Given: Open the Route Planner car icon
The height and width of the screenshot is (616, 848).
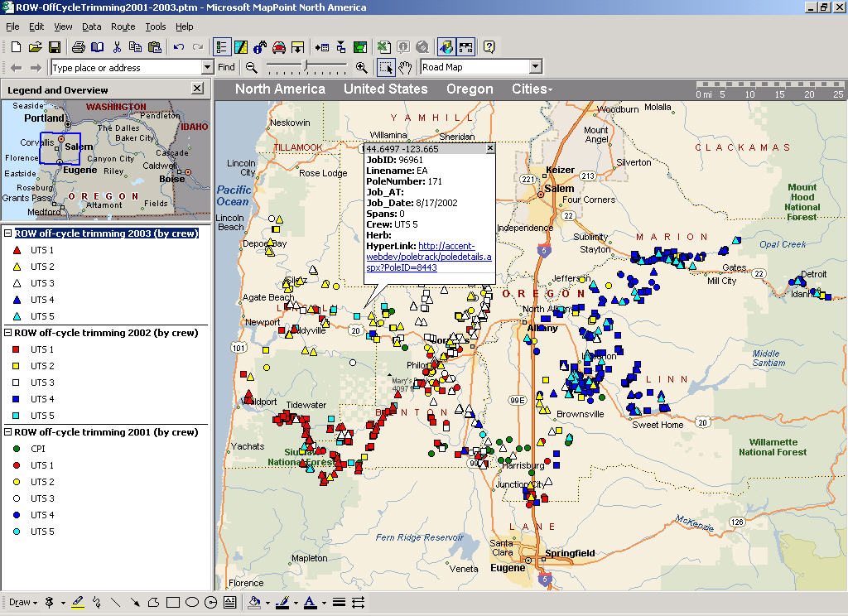Looking at the screenshot, I should 279,47.
